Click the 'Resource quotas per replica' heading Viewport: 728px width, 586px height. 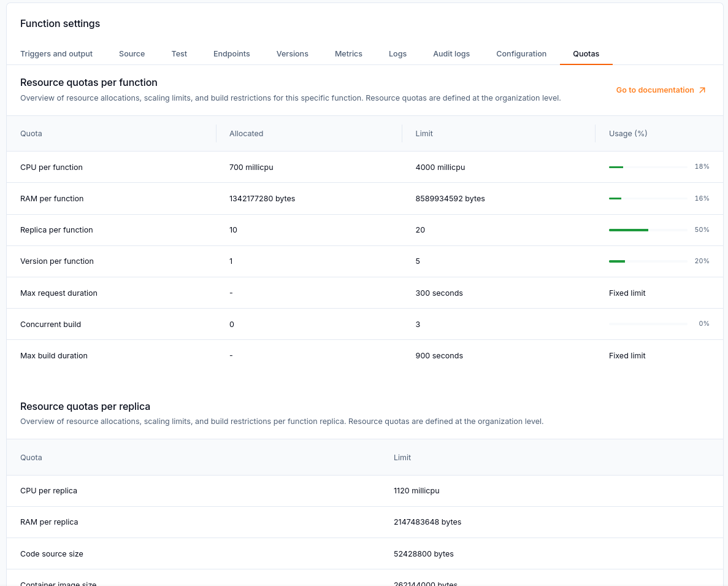click(85, 406)
